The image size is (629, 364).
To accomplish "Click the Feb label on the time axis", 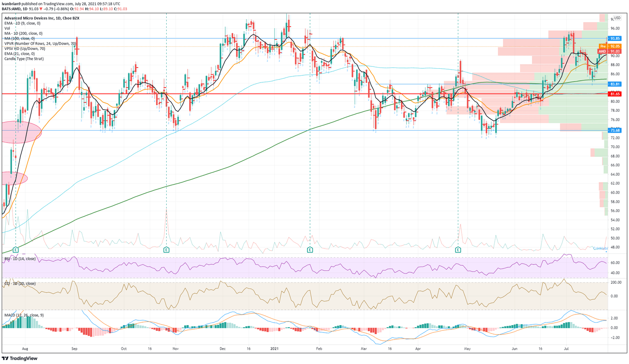I will pyautogui.click(x=319, y=349).
